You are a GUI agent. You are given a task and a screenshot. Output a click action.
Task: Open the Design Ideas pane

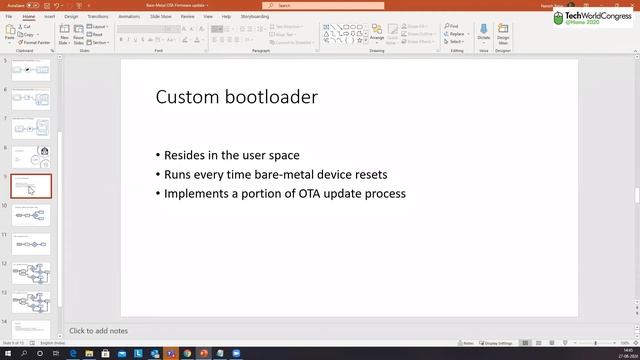503,33
